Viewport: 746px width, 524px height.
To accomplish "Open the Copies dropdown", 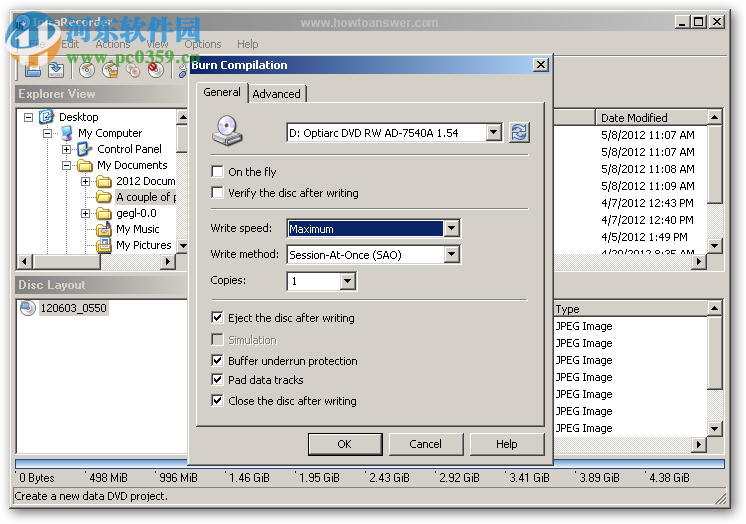I will click(348, 281).
